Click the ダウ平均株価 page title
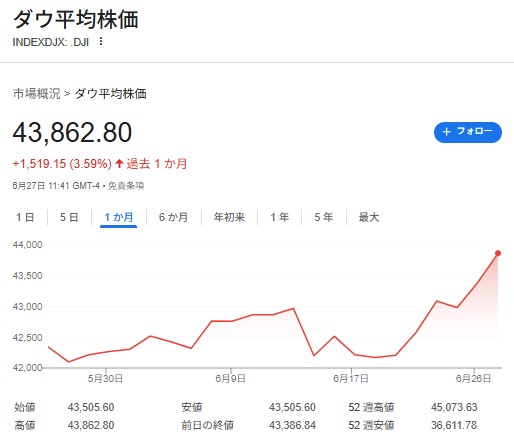The height and width of the screenshot is (447, 514). tap(76, 19)
